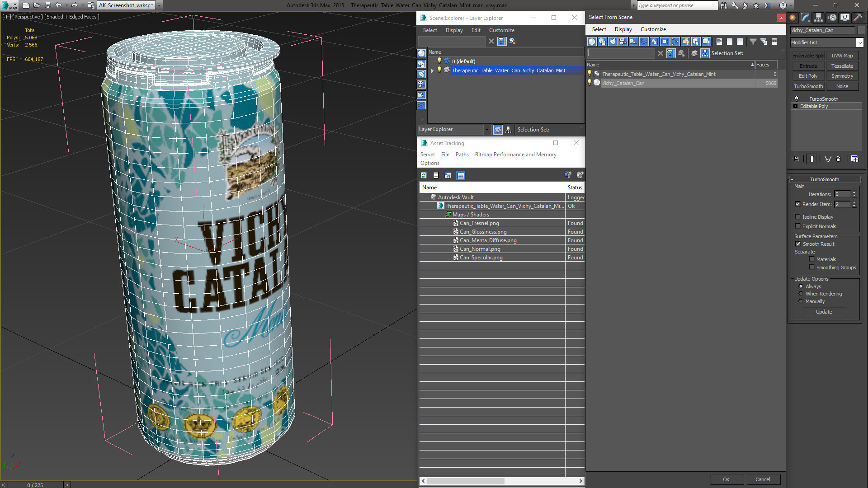The height and width of the screenshot is (488, 868).
Task: Toggle space warps display filter in Select From Scene
Action: [x=644, y=42]
